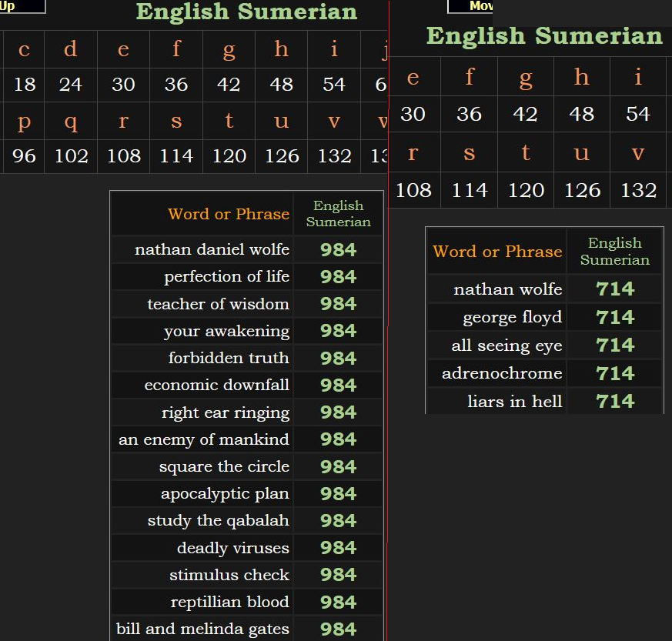Click value 132 in chart above 714 table
Viewport: 672px width, 641px height.
[639, 190]
